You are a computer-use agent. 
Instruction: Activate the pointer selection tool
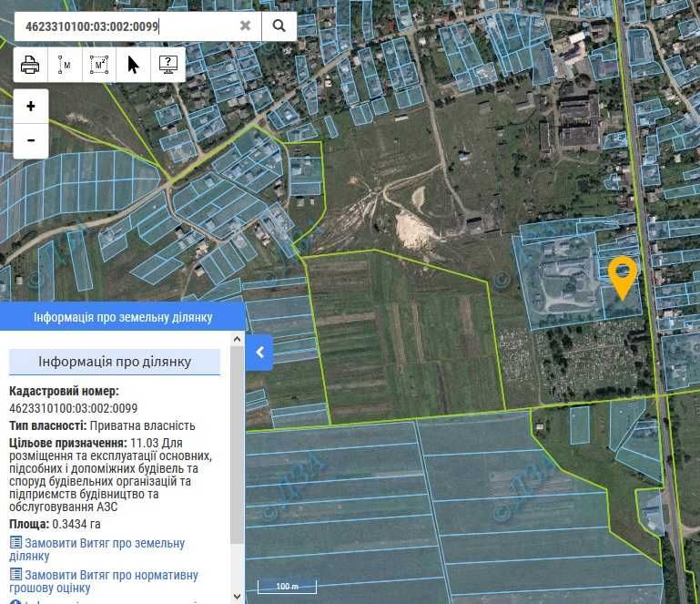coord(134,66)
